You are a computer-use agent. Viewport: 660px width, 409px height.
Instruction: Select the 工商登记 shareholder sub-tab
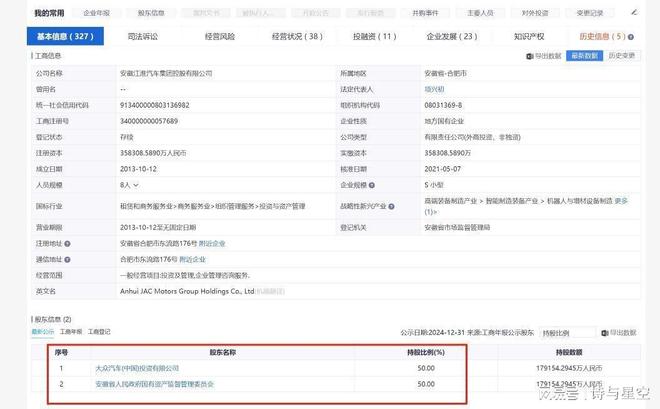coord(99,332)
